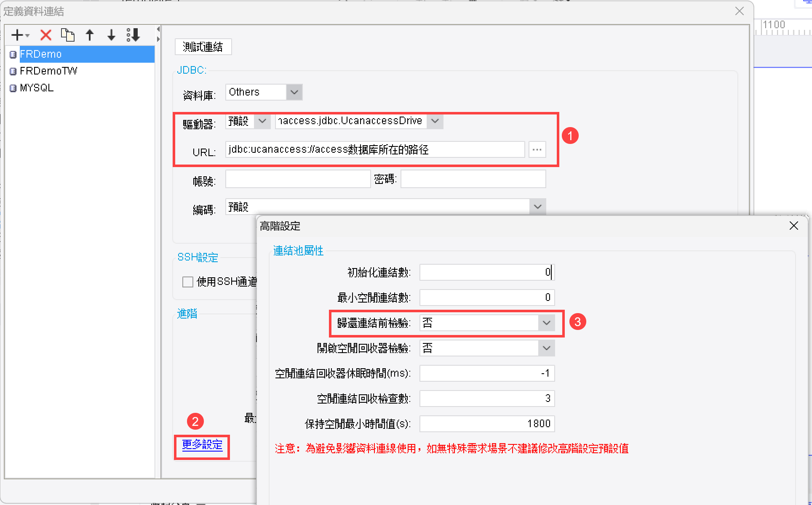Click the copy connection icon

(x=67, y=35)
